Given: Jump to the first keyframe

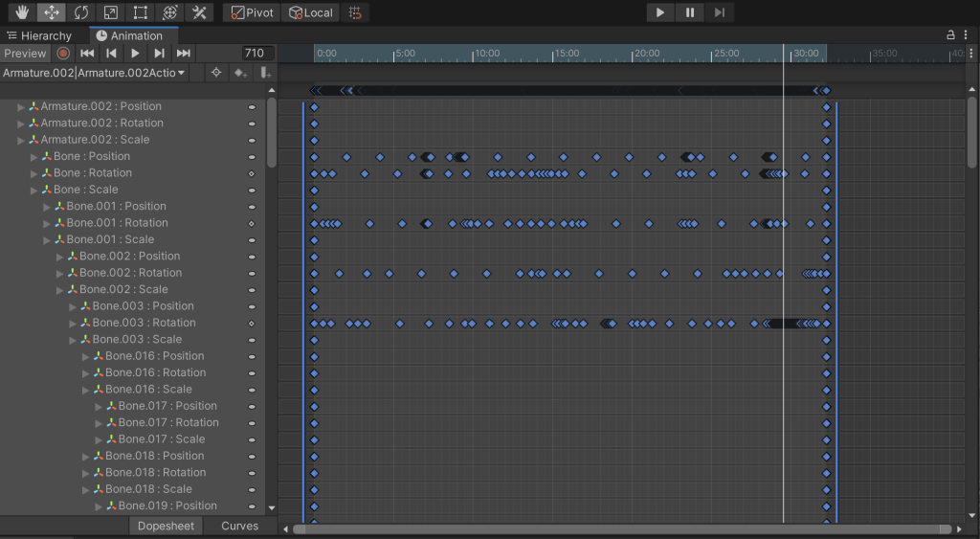Looking at the screenshot, I should point(87,54).
